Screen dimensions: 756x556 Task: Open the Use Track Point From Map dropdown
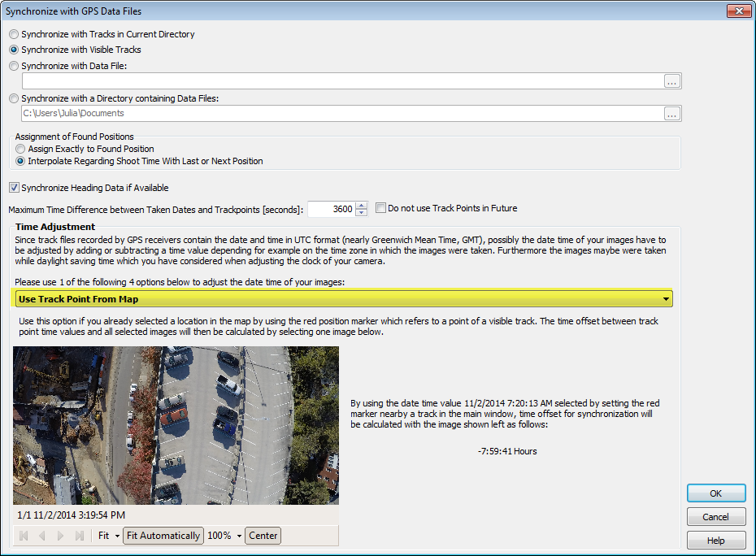click(x=667, y=299)
